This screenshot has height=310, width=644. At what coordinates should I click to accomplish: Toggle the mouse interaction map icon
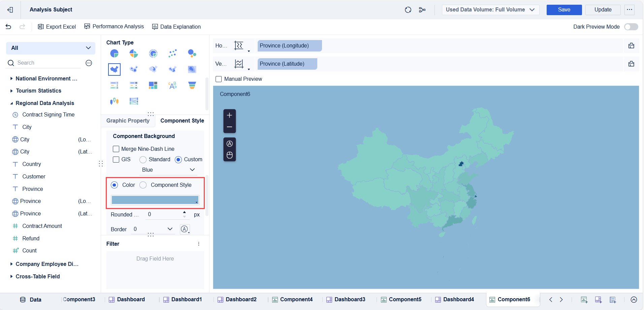coord(229,155)
